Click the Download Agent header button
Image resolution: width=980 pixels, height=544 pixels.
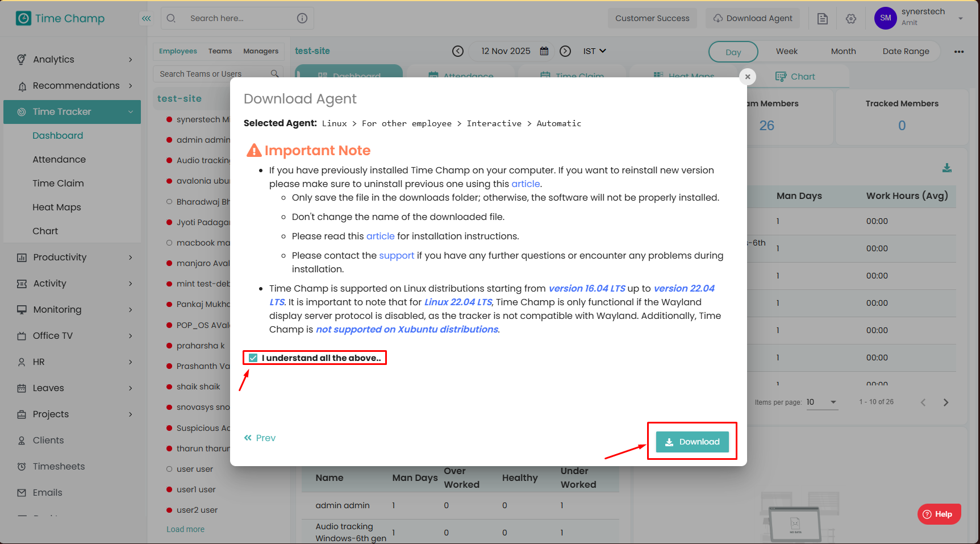pyautogui.click(x=753, y=18)
